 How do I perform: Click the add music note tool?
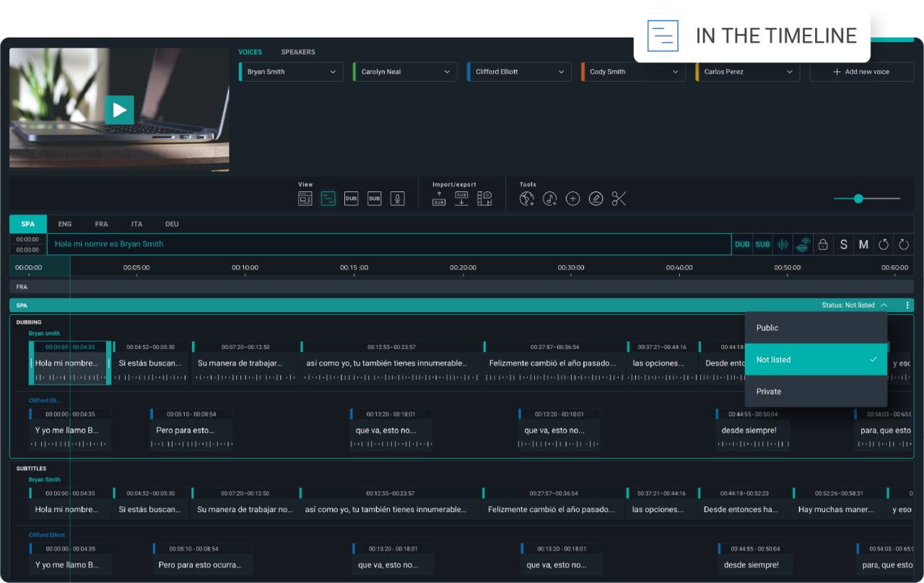pos(550,199)
